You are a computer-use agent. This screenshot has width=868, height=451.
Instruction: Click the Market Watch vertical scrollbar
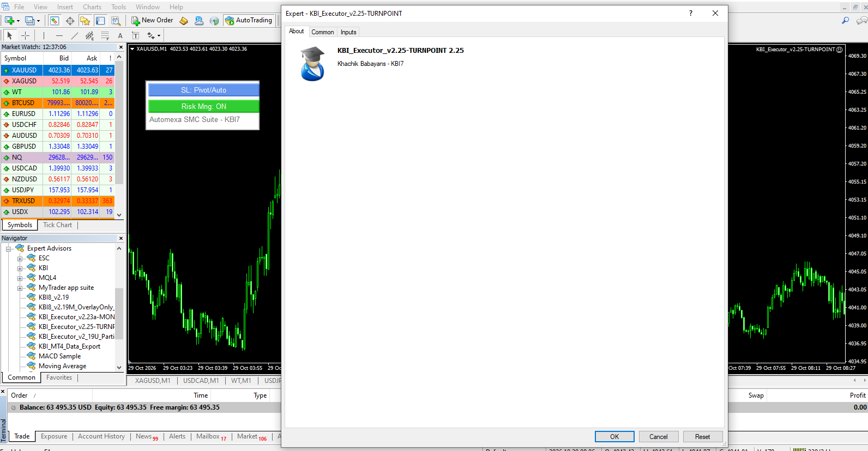coord(119,136)
